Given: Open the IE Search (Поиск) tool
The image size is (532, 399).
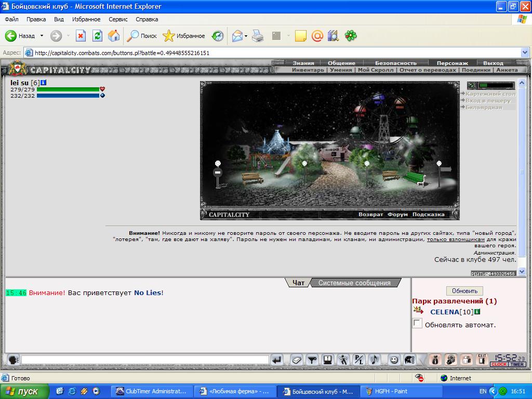Looking at the screenshot, I should (x=141, y=36).
